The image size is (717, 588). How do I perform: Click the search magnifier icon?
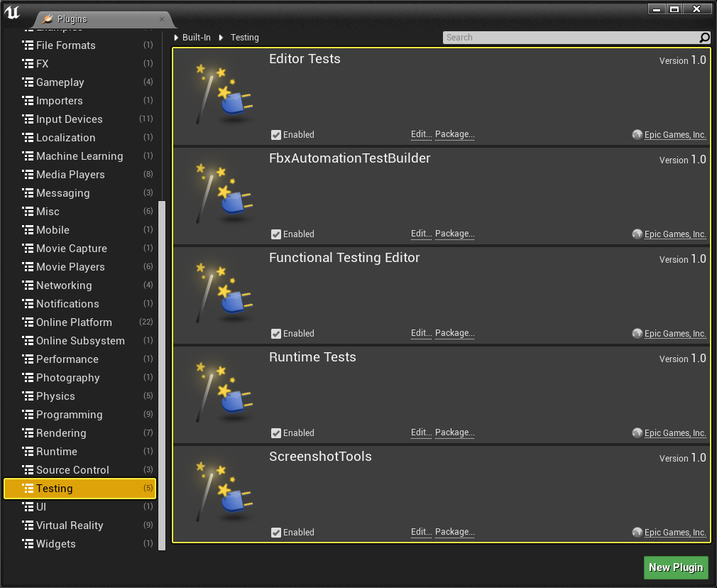[703, 37]
